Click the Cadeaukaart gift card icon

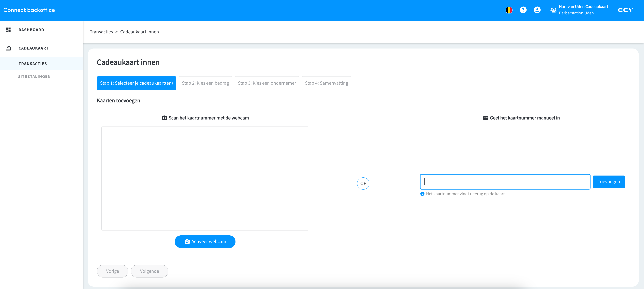(x=8, y=48)
